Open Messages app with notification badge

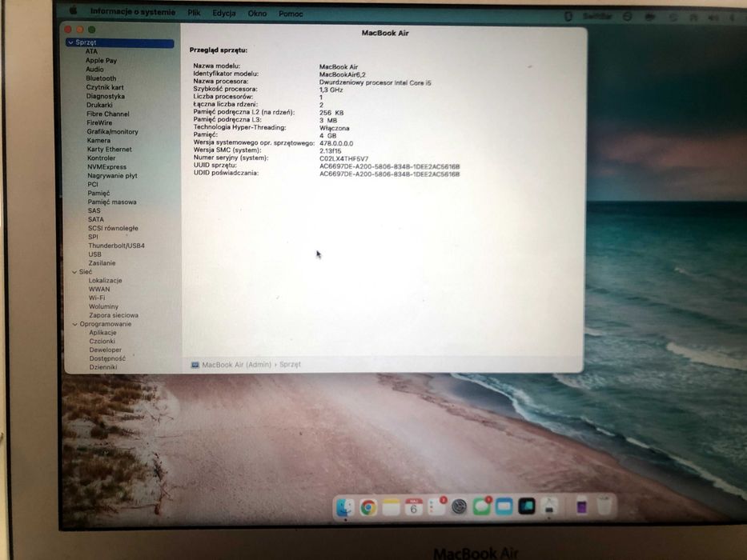coord(481,506)
